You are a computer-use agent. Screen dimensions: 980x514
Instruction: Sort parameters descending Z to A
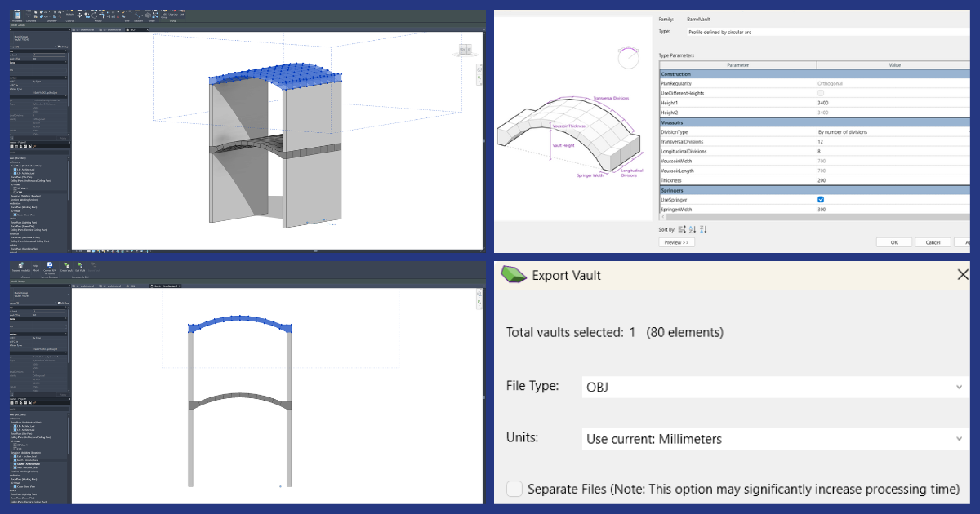coord(703,229)
